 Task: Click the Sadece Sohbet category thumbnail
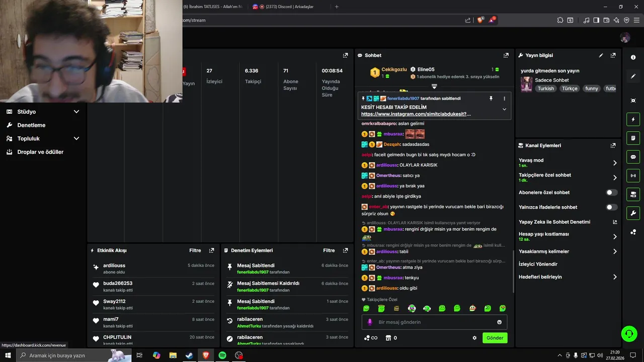click(526, 84)
